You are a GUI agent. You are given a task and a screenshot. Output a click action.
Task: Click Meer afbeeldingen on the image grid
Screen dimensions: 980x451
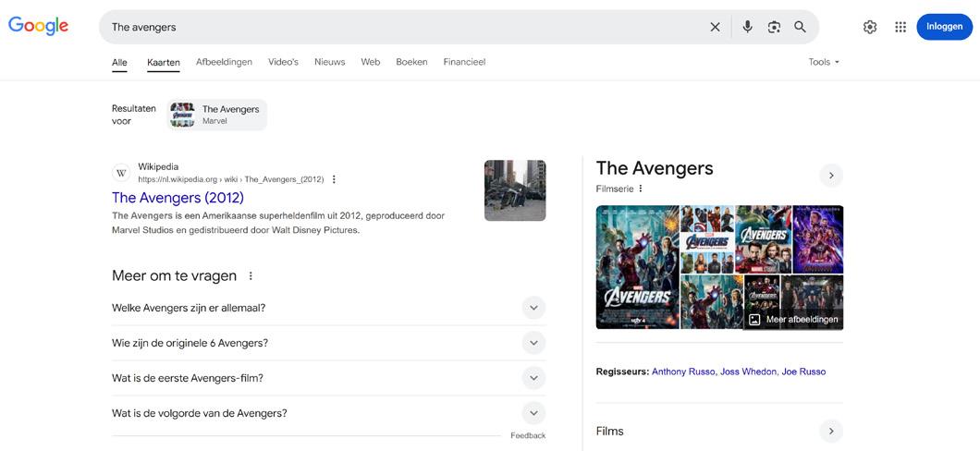pos(793,319)
